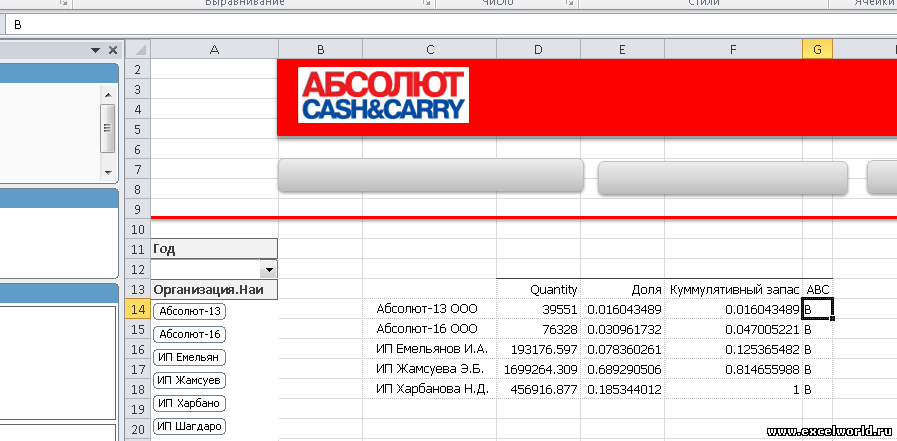Select the quantity value 193176.597

(538, 349)
